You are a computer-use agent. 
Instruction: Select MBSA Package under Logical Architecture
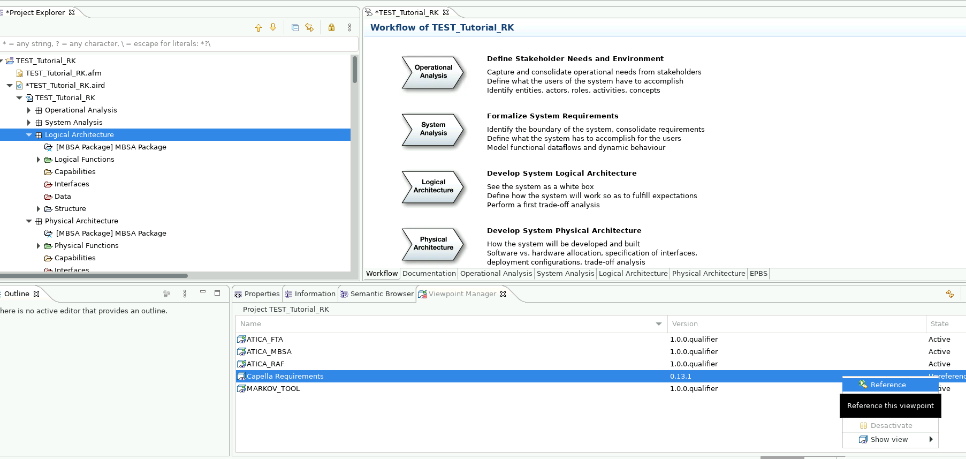coord(111,147)
